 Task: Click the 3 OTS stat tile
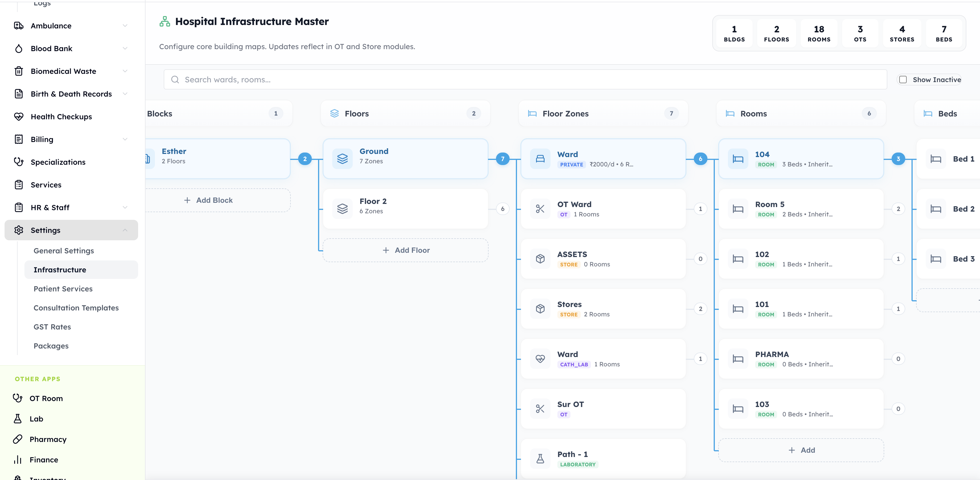pyautogui.click(x=860, y=34)
